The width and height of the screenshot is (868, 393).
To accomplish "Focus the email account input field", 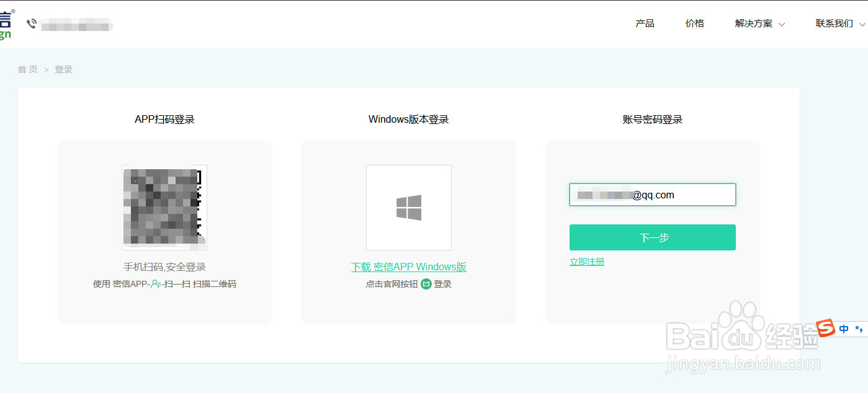I will click(x=653, y=195).
